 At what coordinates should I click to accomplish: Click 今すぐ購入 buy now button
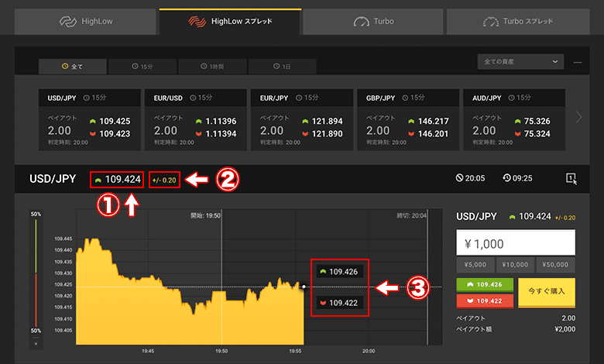click(x=547, y=292)
